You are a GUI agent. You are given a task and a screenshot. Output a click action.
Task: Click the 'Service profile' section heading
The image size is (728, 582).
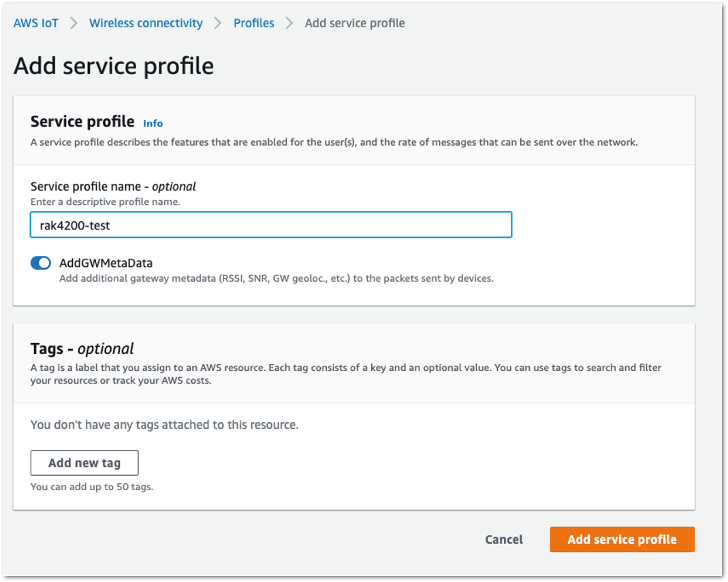pyautogui.click(x=82, y=122)
